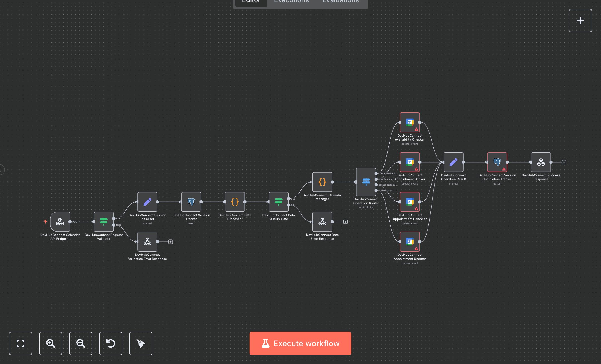Screen dimensions: 601x364
Task: Open the DevHubConnect Session Tracker Postgres node
Action: click(191, 202)
